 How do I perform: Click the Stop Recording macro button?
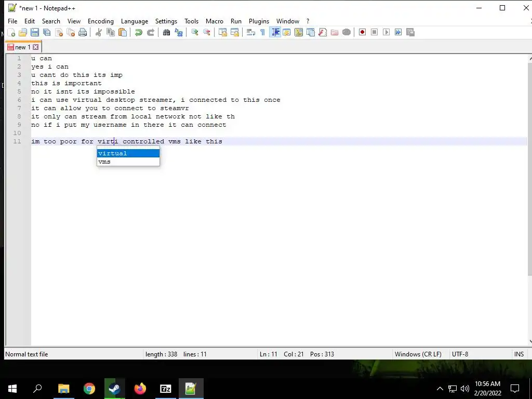coord(374,32)
